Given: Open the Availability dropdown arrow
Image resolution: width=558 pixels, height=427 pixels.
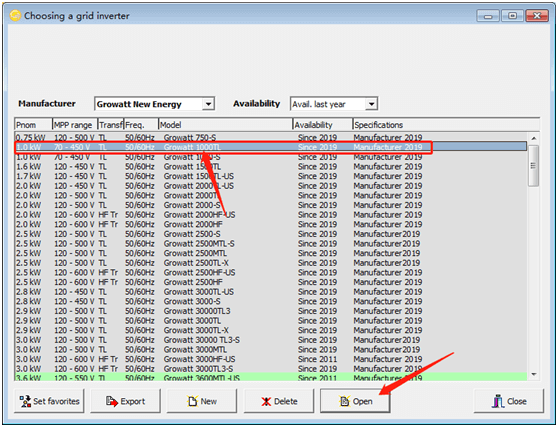Looking at the screenshot, I should point(371,104).
